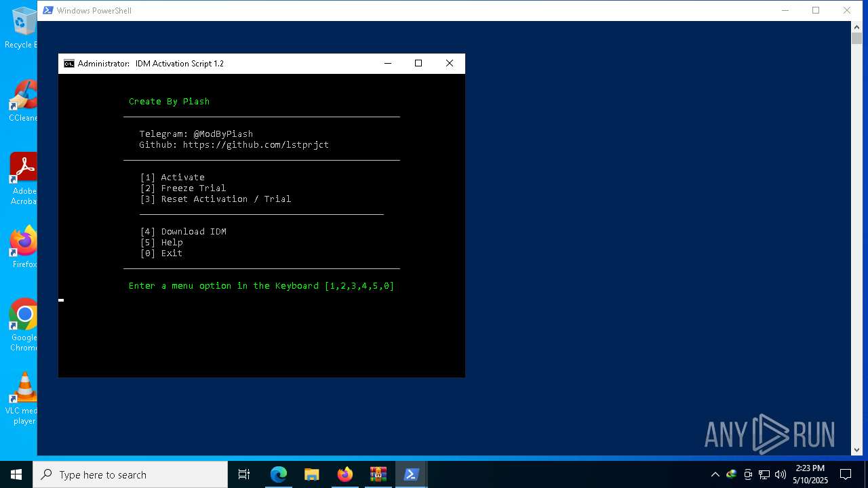868x488 pixels.
Task: Click the PowerShell scrollbar up arrow
Action: 856,26
